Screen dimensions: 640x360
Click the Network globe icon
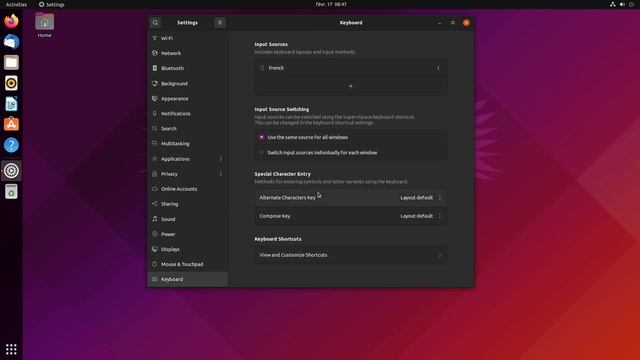point(155,53)
